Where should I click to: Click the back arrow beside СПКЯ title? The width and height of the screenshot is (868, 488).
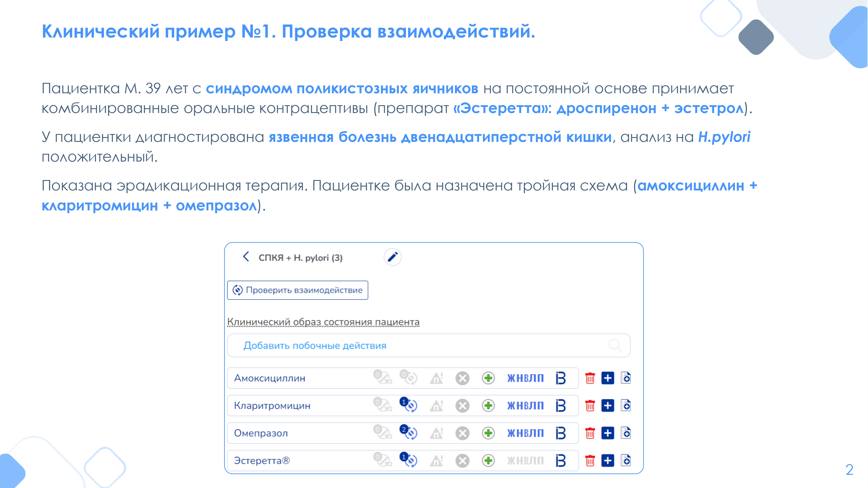pos(246,257)
